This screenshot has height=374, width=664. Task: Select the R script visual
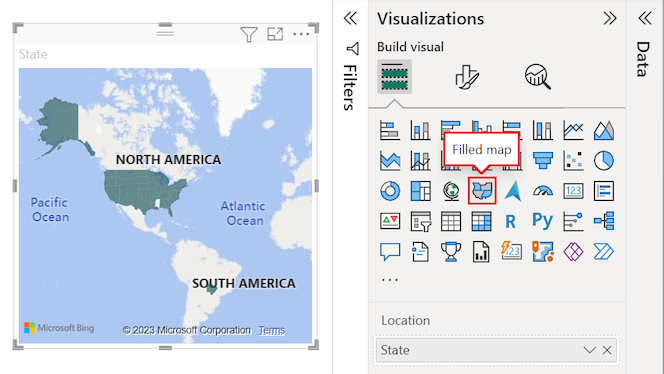click(511, 221)
